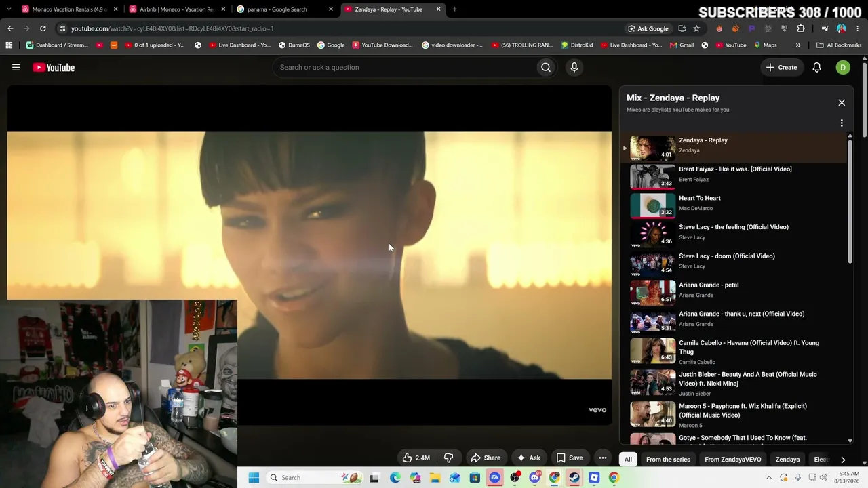Open the YouTube guide hamburger menu
868x488 pixels.
[16, 67]
